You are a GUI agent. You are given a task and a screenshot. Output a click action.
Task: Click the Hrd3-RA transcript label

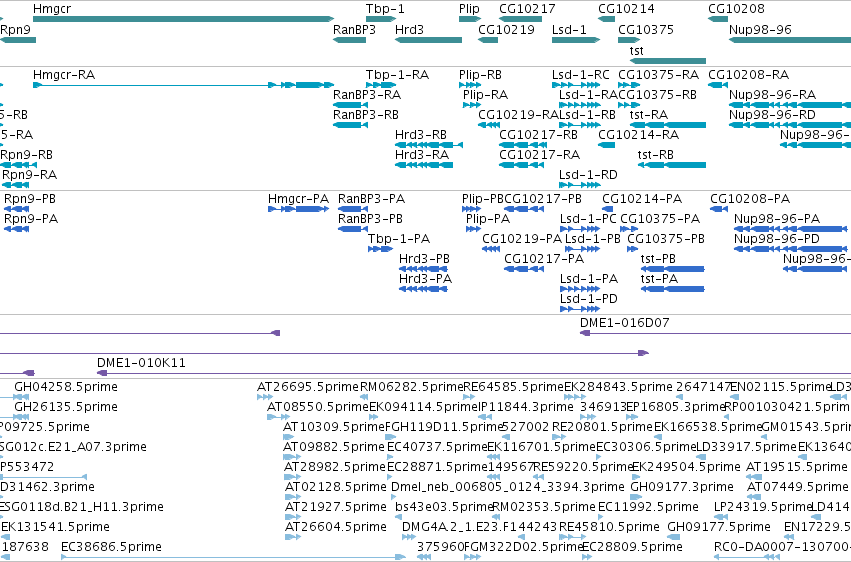point(422,155)
